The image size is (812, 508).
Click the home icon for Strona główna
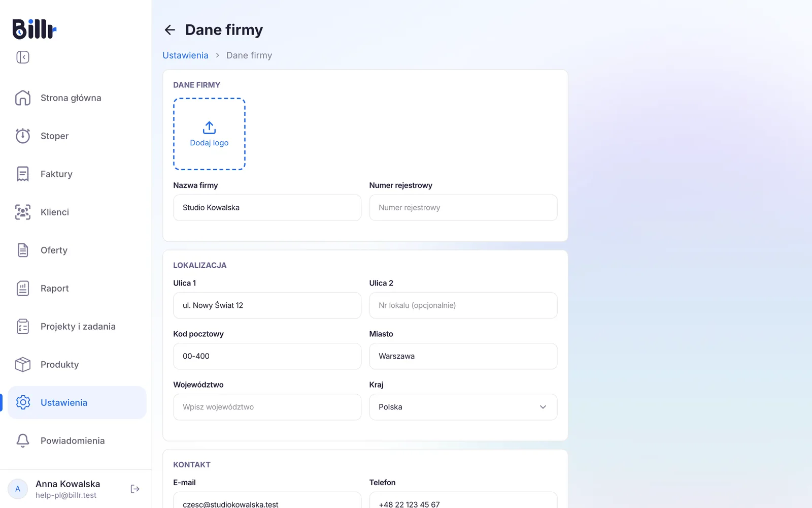[x=23, y=98]
